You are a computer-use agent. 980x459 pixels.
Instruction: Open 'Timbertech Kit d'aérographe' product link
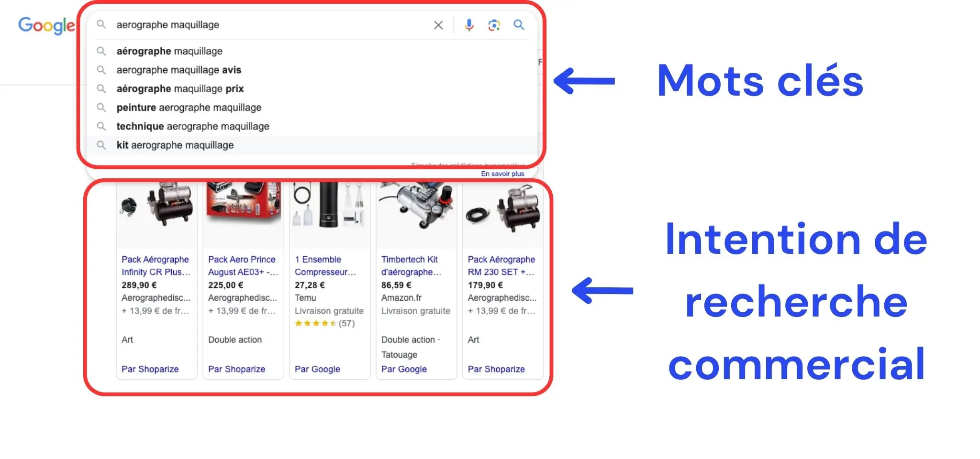pos(411,265)
